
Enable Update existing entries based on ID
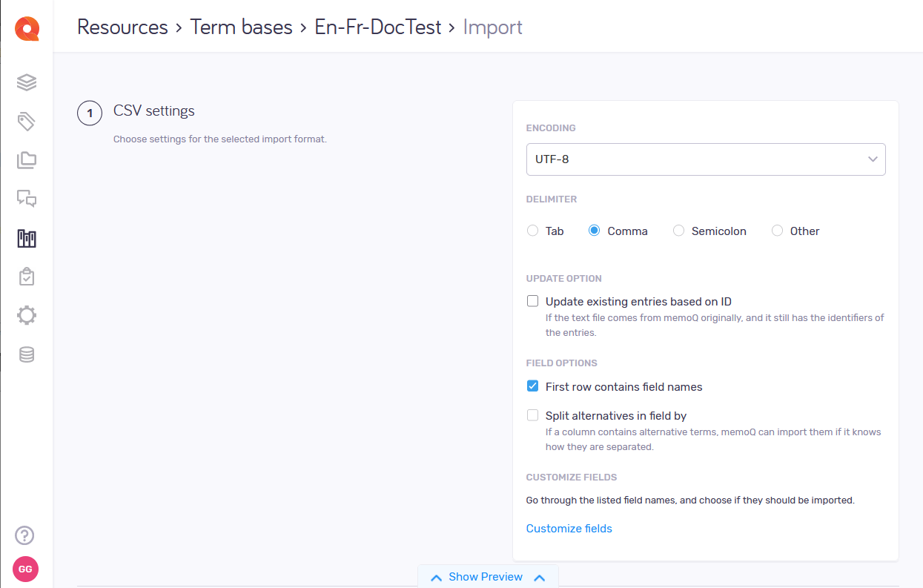[532, 301]
